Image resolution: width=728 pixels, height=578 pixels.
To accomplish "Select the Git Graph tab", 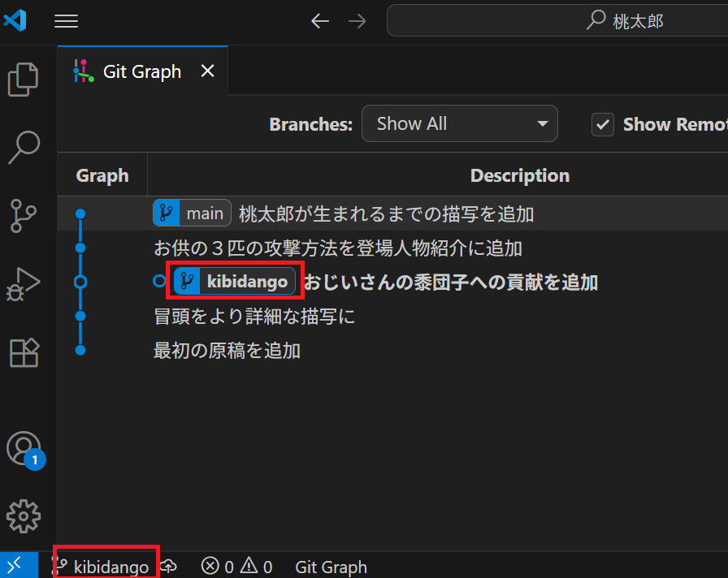I will tap(142, 71).
